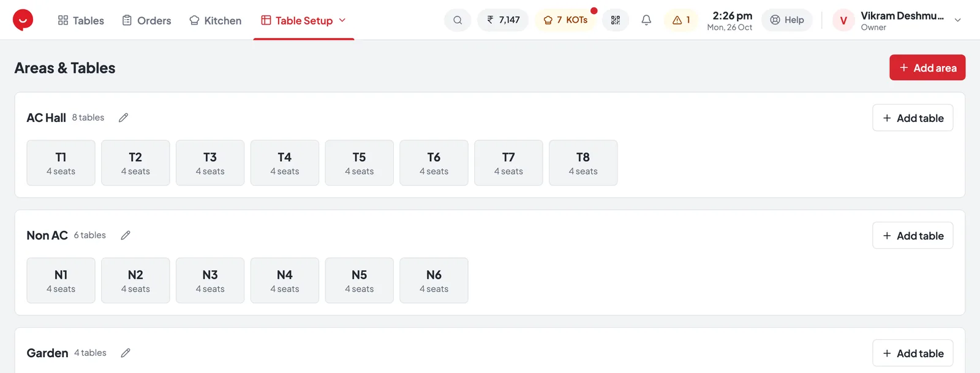The image size is (980, 373).
Task: Pick table T7 card
Action: [508, 163]
